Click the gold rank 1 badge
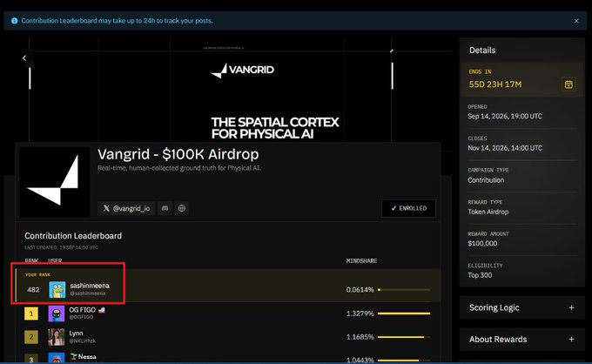 click(31, 313)
